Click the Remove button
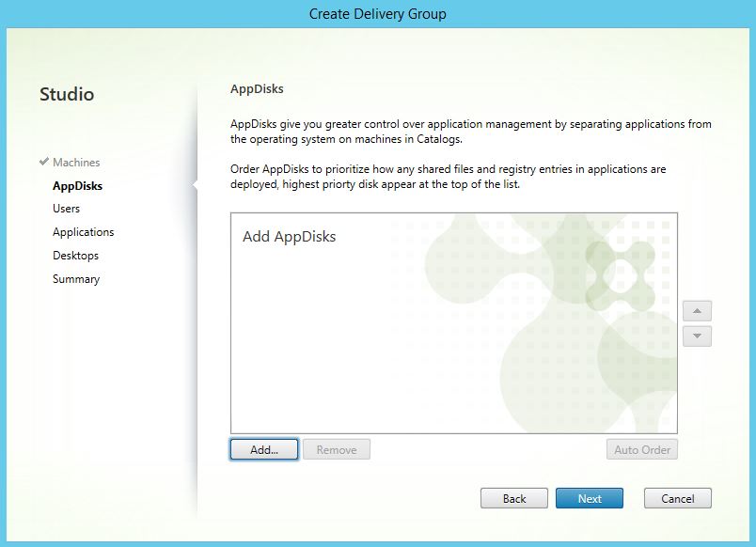Image resolution: width=756 pixels, height=547 pixels. tap(337, 450)
